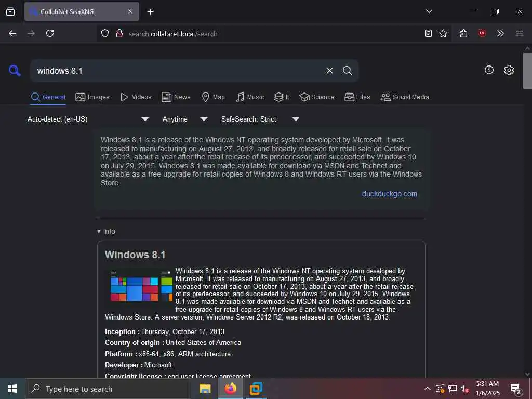Switch to the Files category
The width and height of the screenshot is (532, 399).
pos(357,97)
